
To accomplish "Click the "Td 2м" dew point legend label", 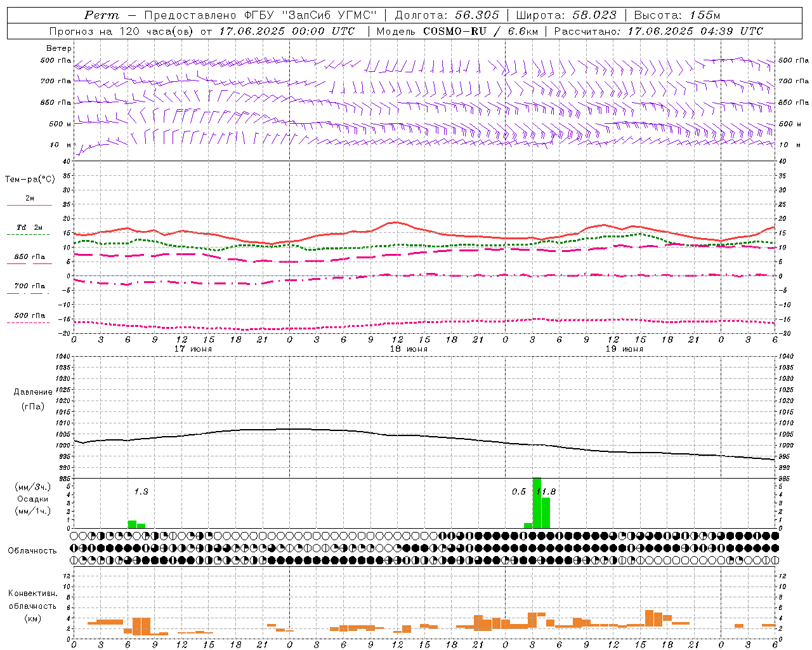I will pos(29,227).
